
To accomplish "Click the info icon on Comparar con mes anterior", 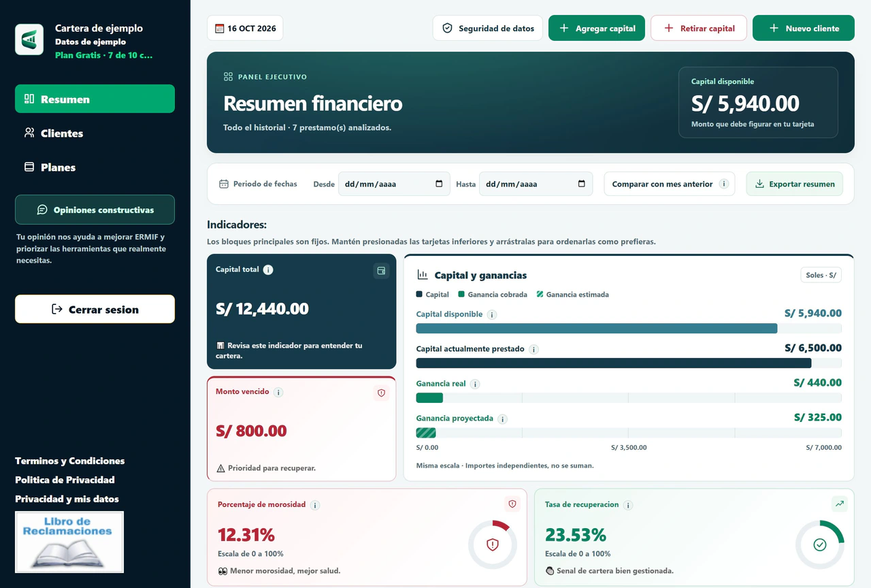I will tap(723, 184).
